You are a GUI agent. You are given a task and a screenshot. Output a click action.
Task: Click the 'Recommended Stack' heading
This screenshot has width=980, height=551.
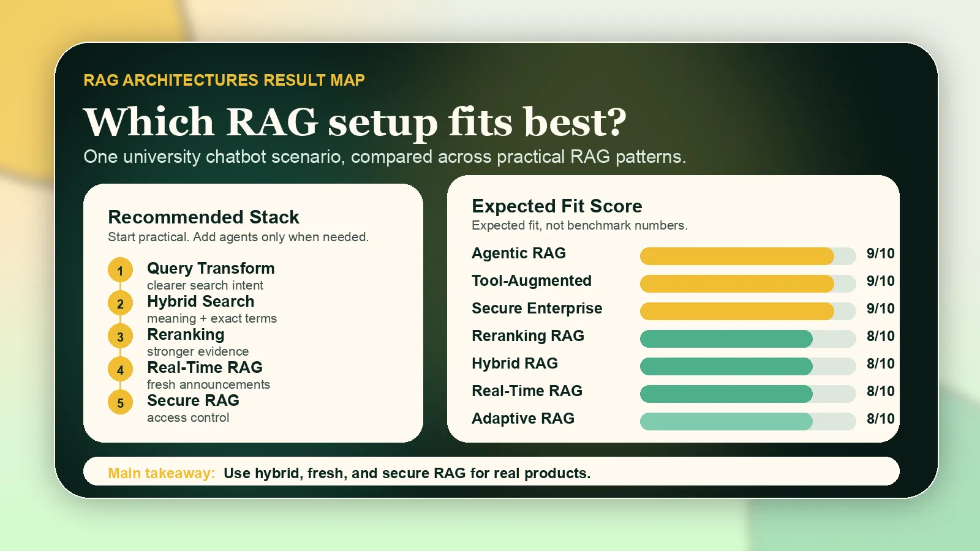tap(203, 217)
